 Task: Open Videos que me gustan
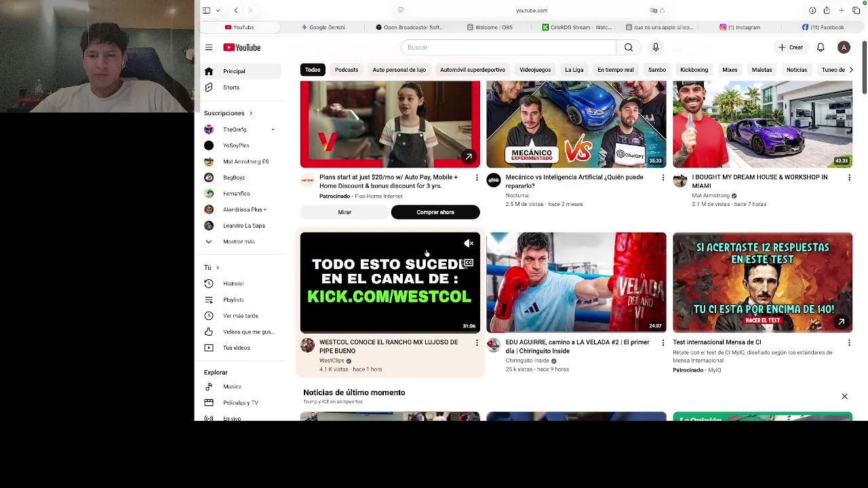point(241,331)
